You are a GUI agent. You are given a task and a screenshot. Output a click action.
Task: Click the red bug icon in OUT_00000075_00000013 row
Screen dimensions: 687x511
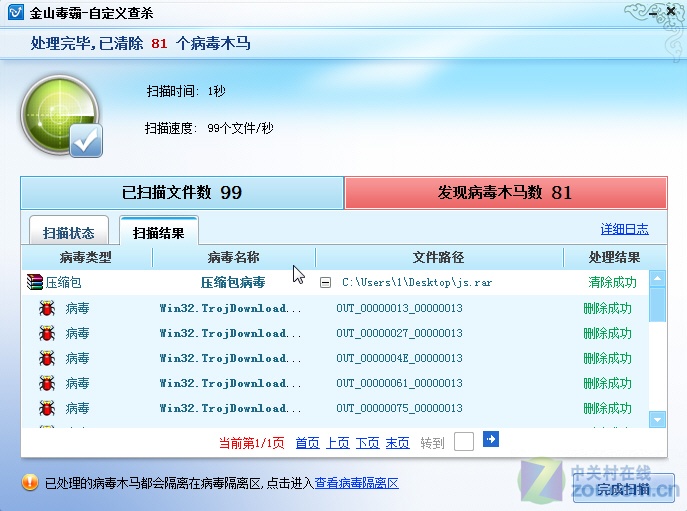click(x=47, y=408)
